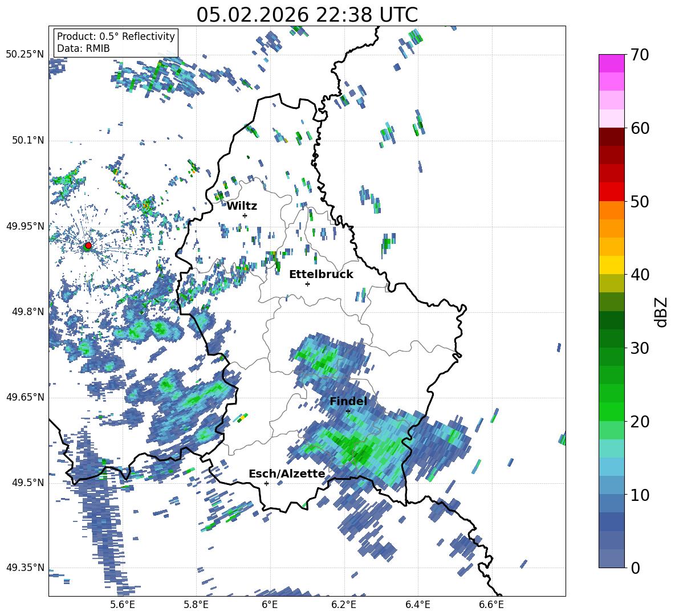675x616 pixels.
Task: Click the Ettelbruck cross marker
Action: point(307,284)
